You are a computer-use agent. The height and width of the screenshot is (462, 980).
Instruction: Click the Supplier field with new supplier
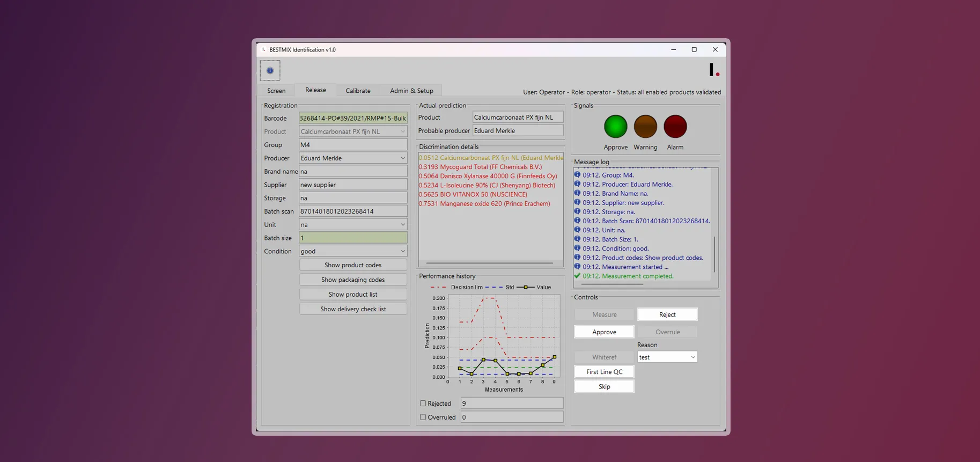(353, 185)
